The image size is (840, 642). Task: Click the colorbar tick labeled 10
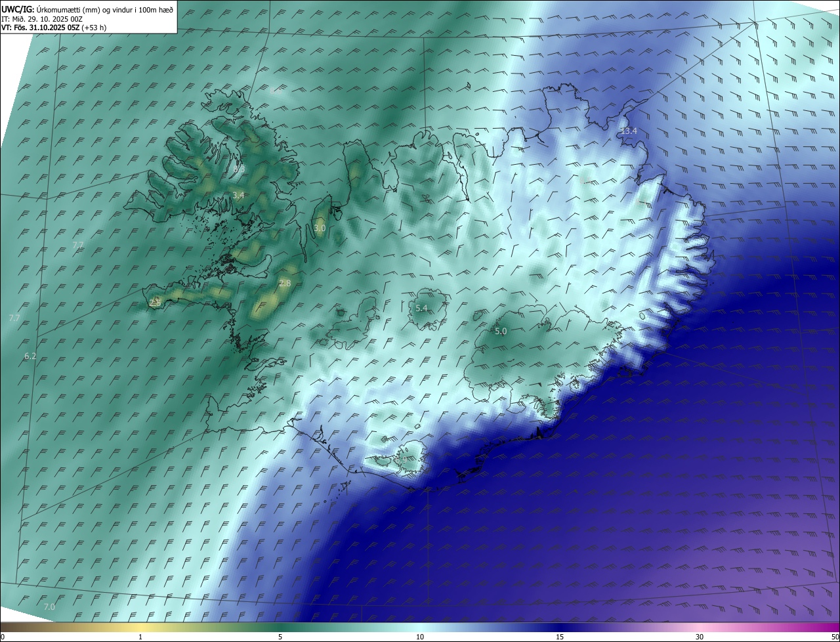(x=420, y=637)
